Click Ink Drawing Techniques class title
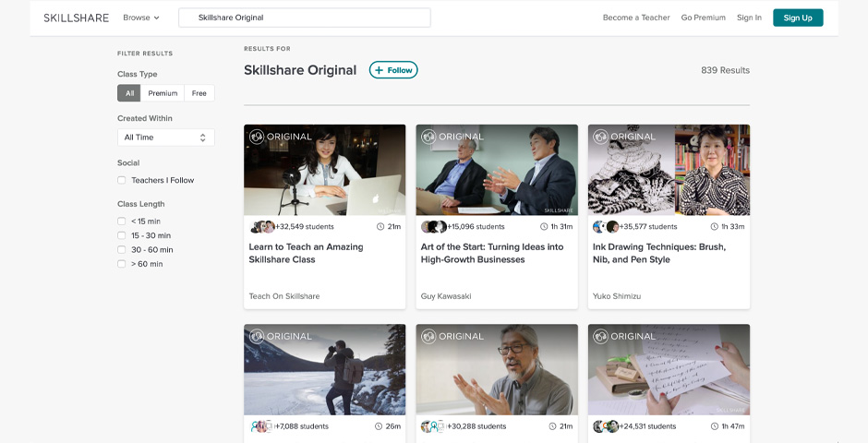 659,253
